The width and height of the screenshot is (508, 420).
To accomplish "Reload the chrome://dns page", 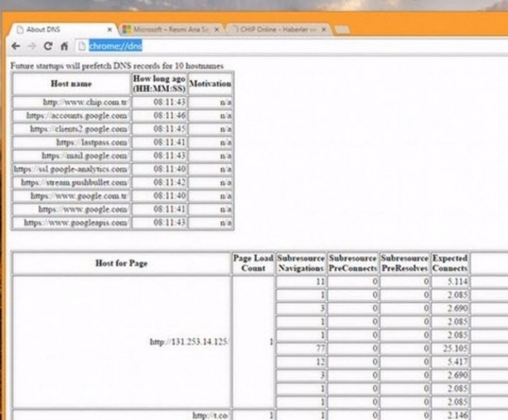I will (x=47, y=46).
